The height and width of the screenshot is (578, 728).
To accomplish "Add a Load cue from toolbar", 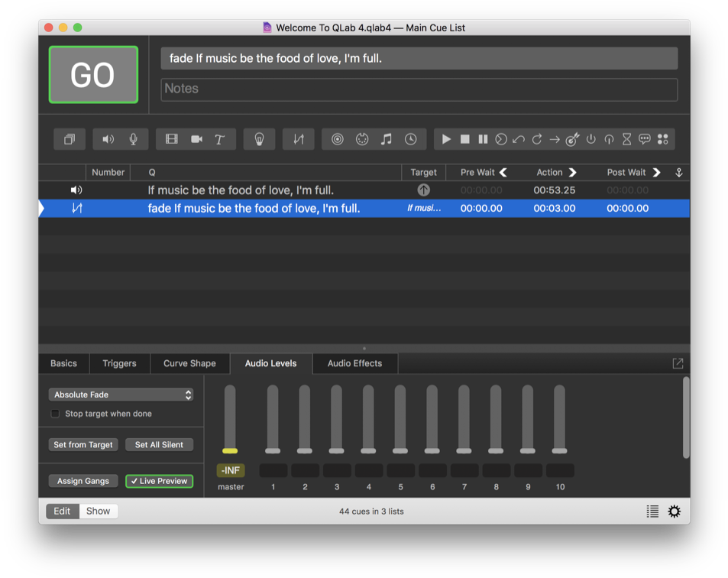I will coord(501,139).
